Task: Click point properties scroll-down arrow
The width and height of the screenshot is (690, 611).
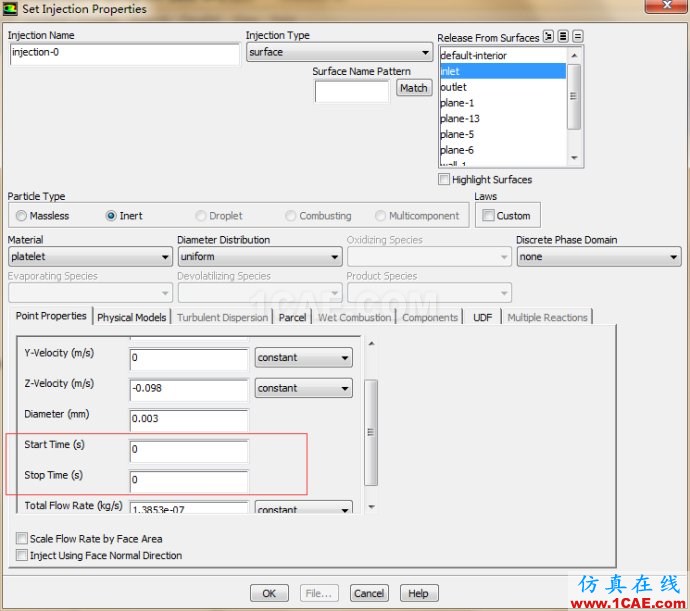Action: pos(371,507)
